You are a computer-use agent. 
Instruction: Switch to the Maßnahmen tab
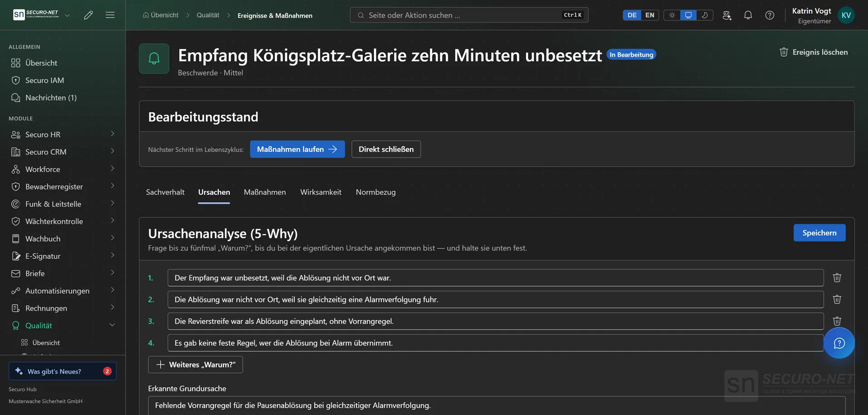(x=265, y=192)
